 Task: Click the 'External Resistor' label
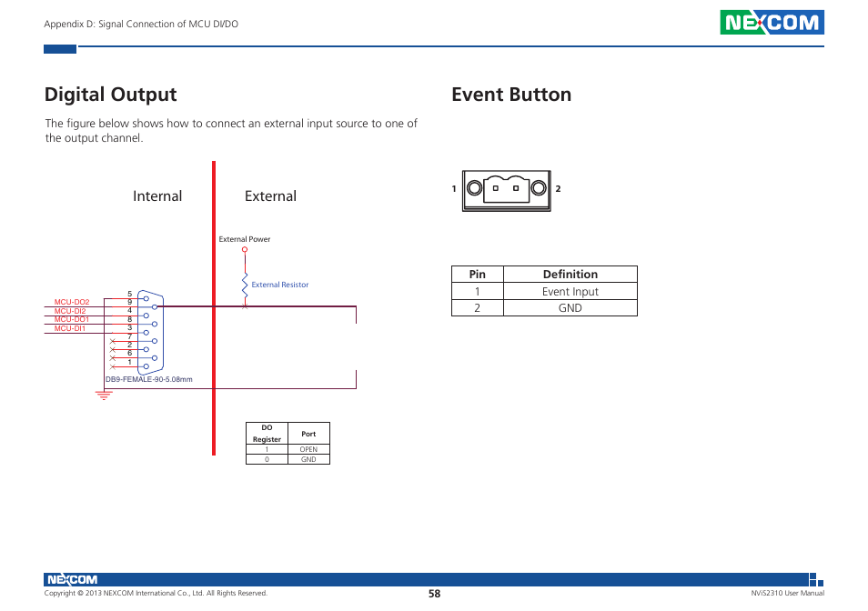[x=280, y=285]
